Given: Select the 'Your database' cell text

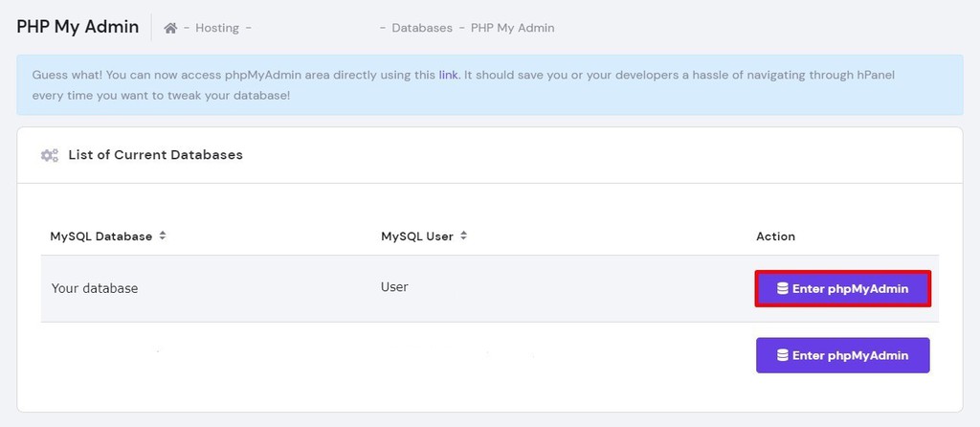Looking at the screenshot, I should pos(95,288).
